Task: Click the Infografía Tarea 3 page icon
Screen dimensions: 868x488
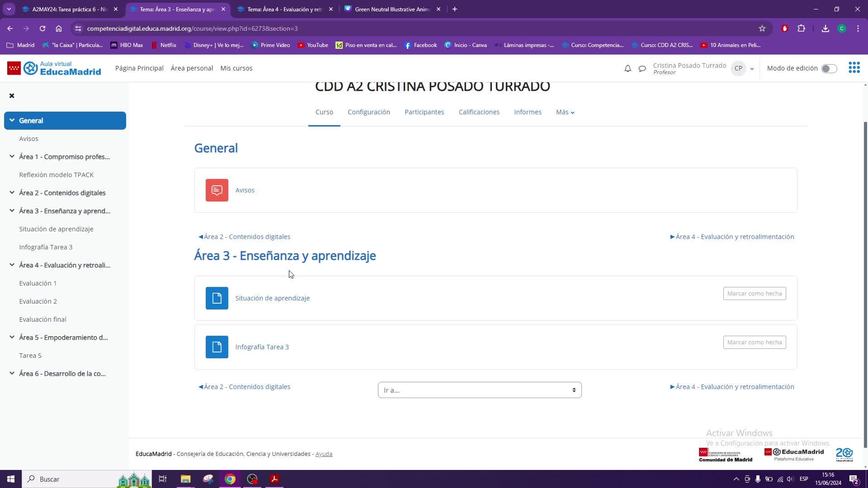Action: click(x=217, y=347)
